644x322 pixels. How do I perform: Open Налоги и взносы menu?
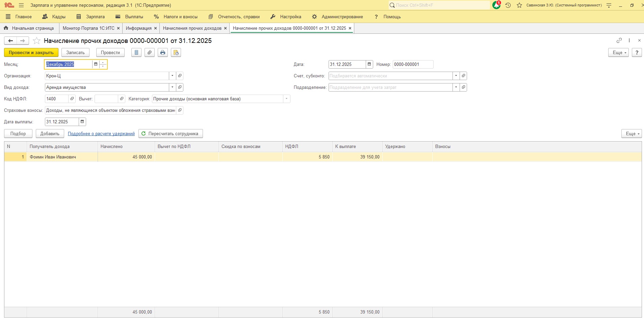(x=176, y=17)
